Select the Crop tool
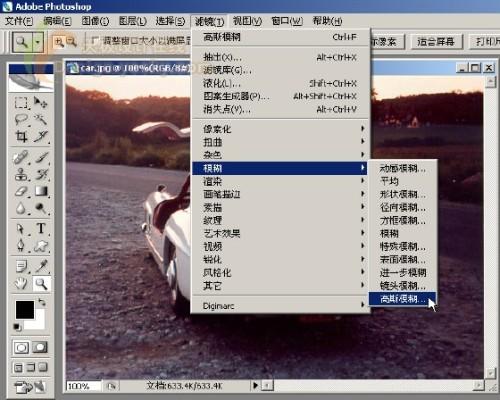500x400 pixels. [x=21, y=137]
